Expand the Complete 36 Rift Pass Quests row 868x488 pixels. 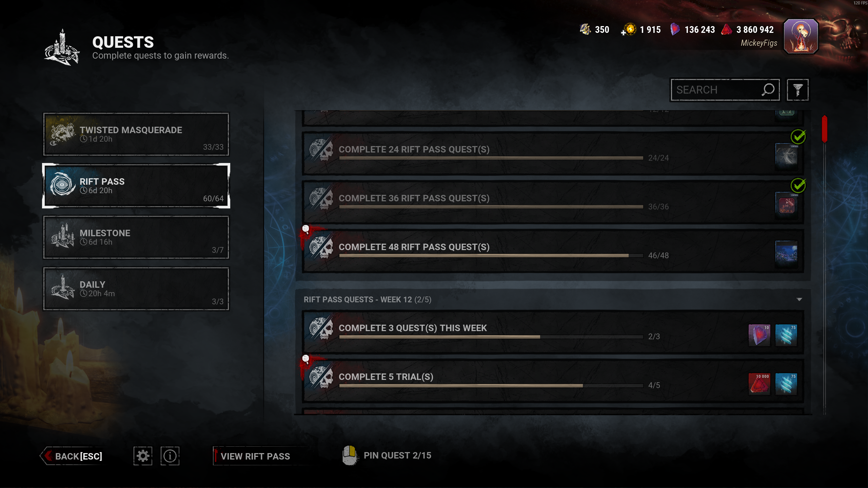(x=553, y=202)
